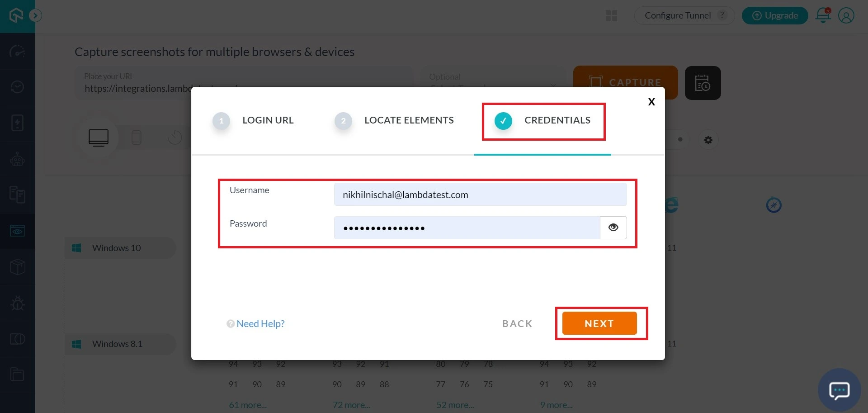Switch to the LOCATE ELEMENTS step
The width and height of the screenshot is (868, 413).
408,120
